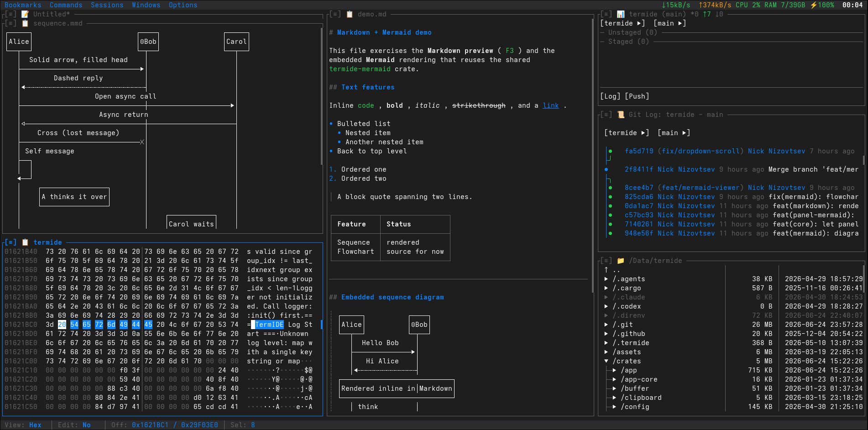This screenshot has height=430, width=868.
Task: Toggle Edit 'No' in status bar
Action: tap(87, 425)
